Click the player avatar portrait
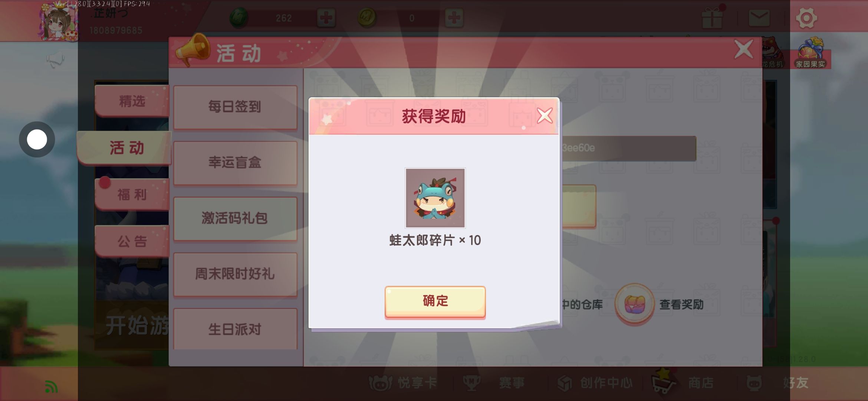The width and height of the screenshot is (868, 401). click(59, 22)
